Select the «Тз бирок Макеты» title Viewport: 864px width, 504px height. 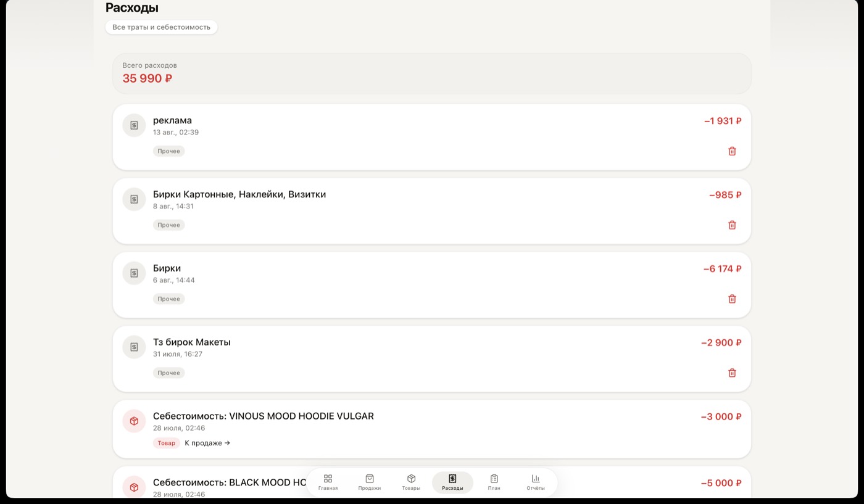tap(192, 342)
